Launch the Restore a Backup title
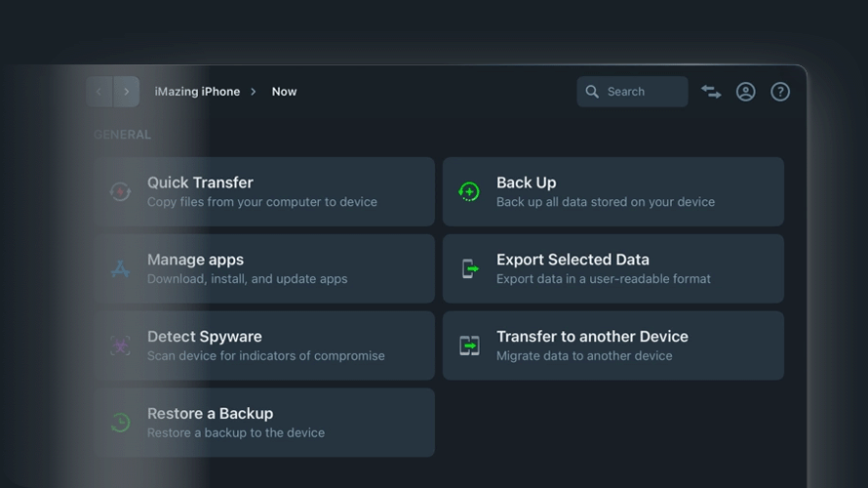The width and height of the screenshot is (868, 488). pos(210,414)
